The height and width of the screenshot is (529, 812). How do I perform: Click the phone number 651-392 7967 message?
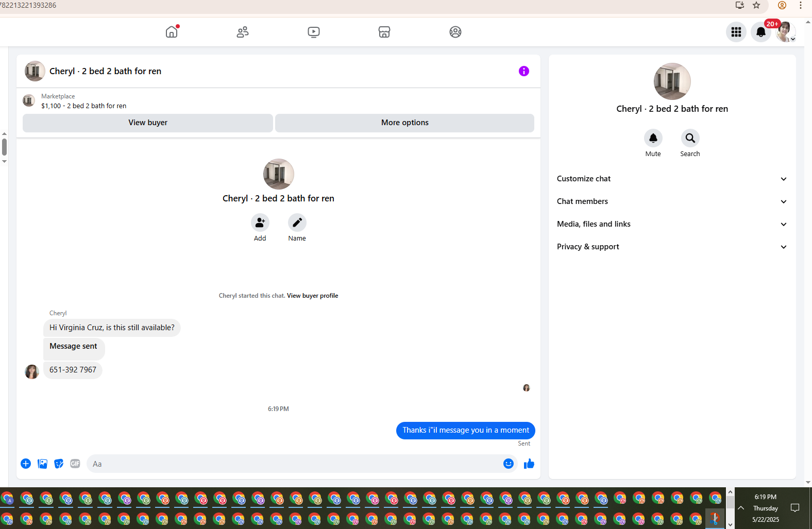click(73, 370)
